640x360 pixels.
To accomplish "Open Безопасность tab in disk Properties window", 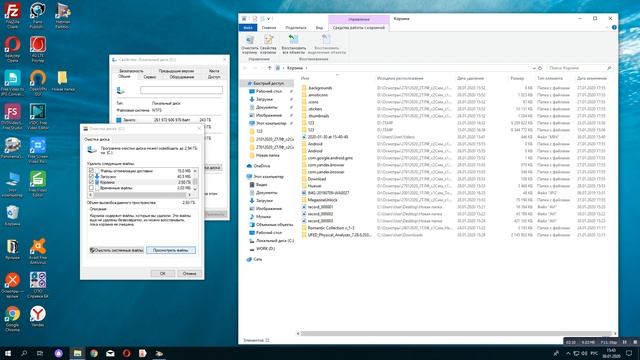I will click(x=131, y=71).
